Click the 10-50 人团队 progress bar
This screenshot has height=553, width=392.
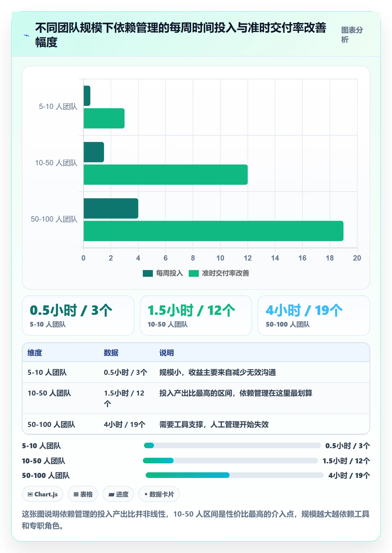point(230,461)
